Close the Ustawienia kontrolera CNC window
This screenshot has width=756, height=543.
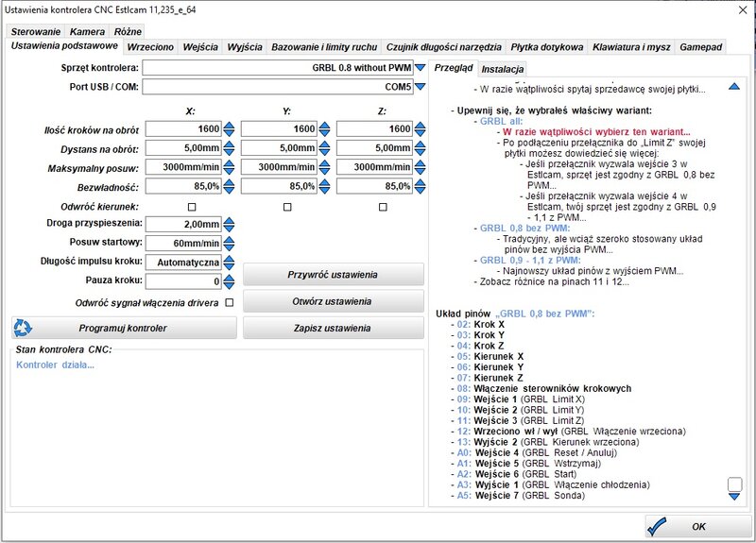pos(743,9)
